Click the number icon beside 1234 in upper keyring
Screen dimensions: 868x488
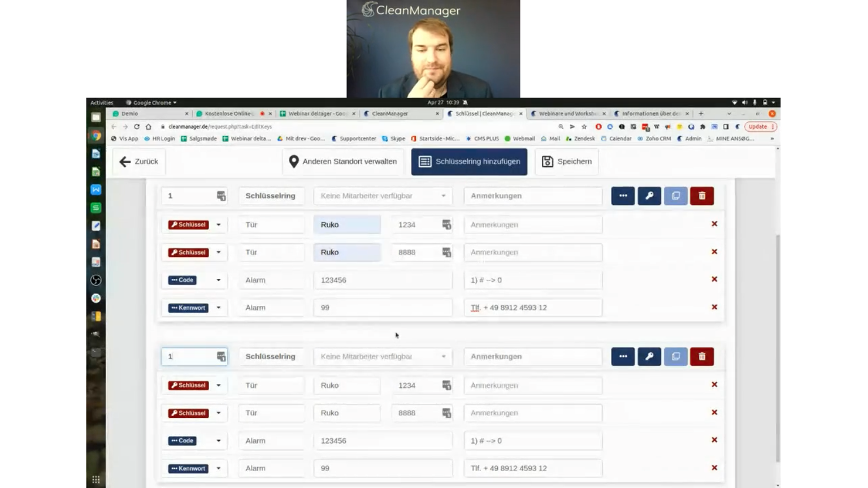coord(446,224)
